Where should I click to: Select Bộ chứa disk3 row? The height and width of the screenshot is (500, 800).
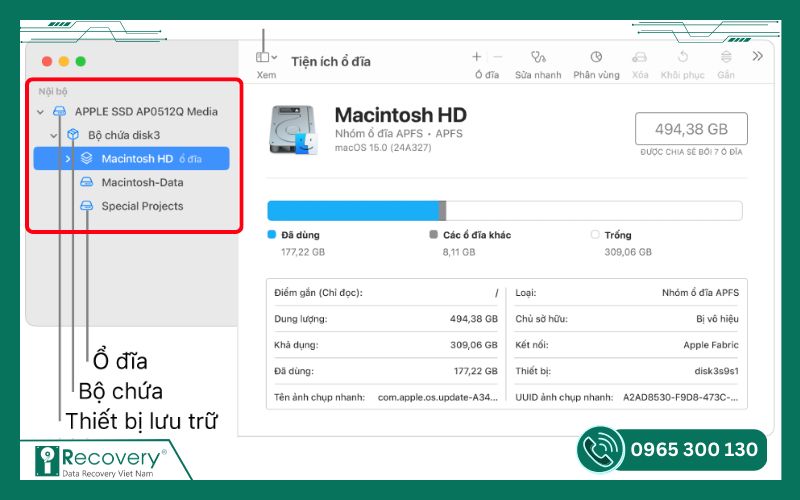point(132,135)
